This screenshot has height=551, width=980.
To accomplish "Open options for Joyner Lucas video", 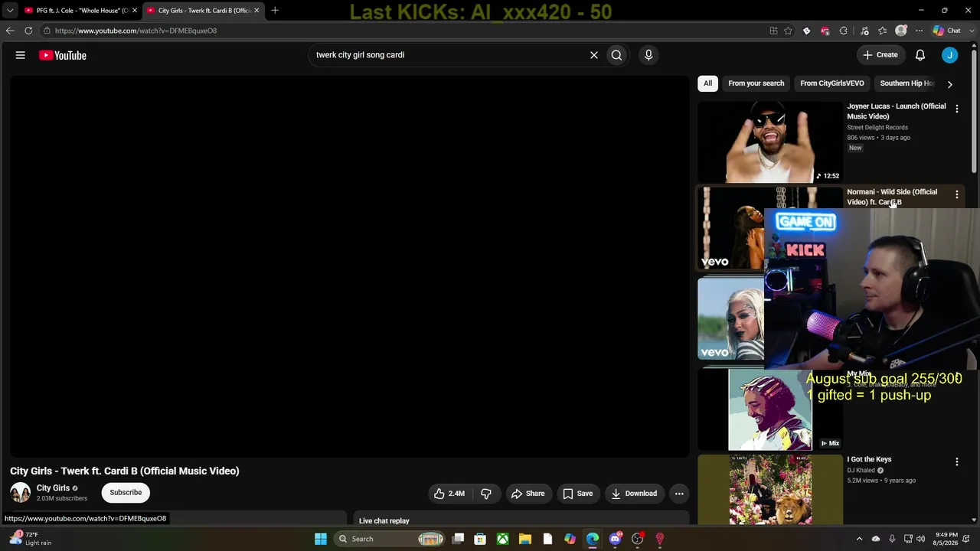I will point(956,109).
